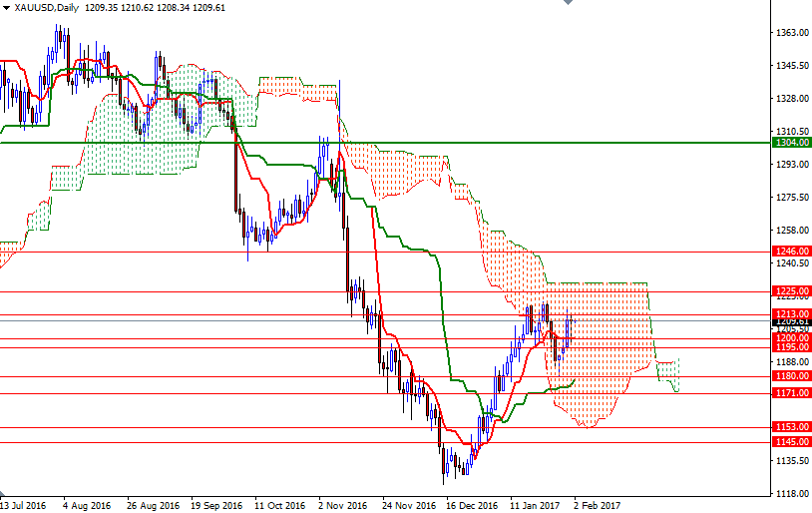Click the 2 Nov 2016 date label
The width and height of the screenshot is (812, 513).
(x=343, y=505)
